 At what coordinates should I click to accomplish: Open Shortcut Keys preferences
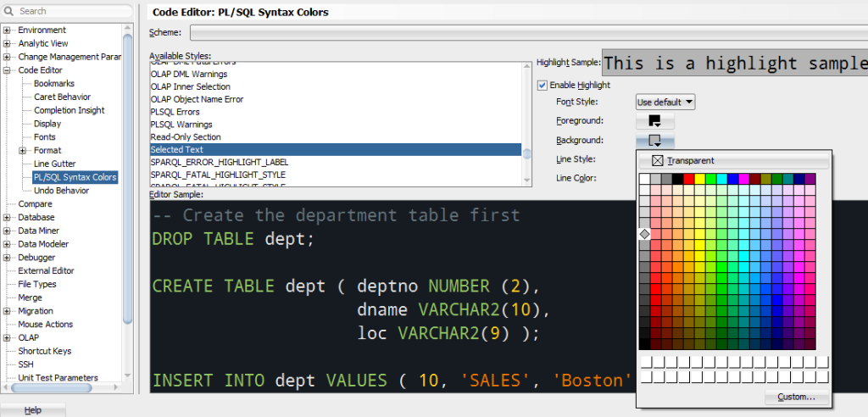tap(44, 351)
